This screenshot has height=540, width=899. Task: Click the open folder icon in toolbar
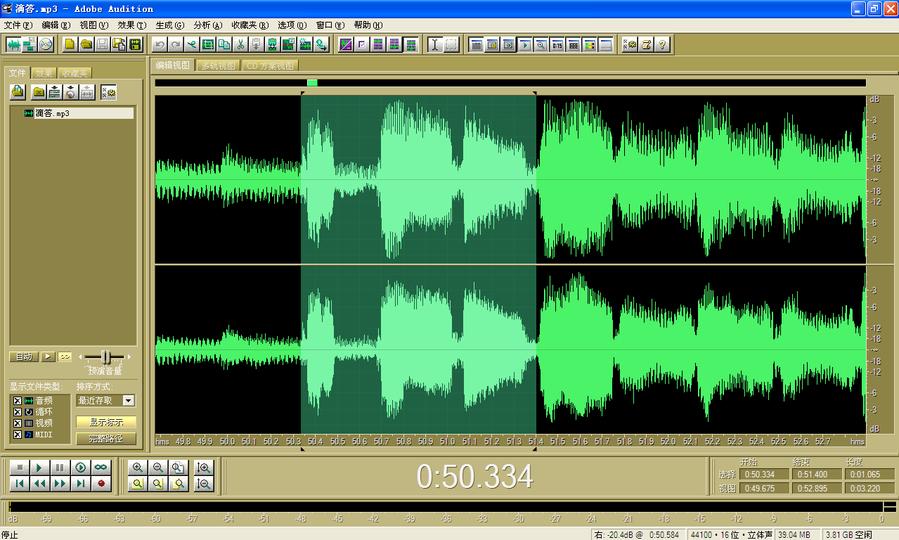86,44
